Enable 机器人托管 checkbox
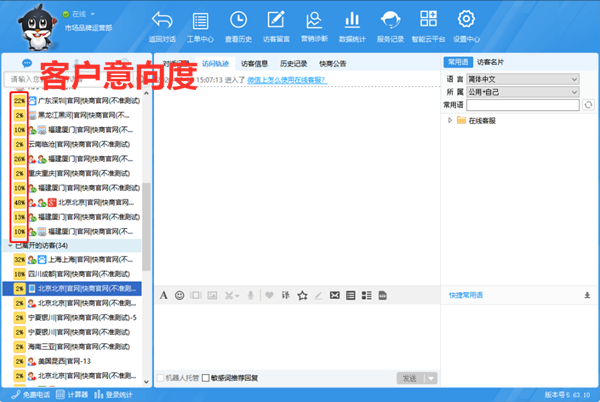This screenshot has height=402, width=600. tap(161, 377)
